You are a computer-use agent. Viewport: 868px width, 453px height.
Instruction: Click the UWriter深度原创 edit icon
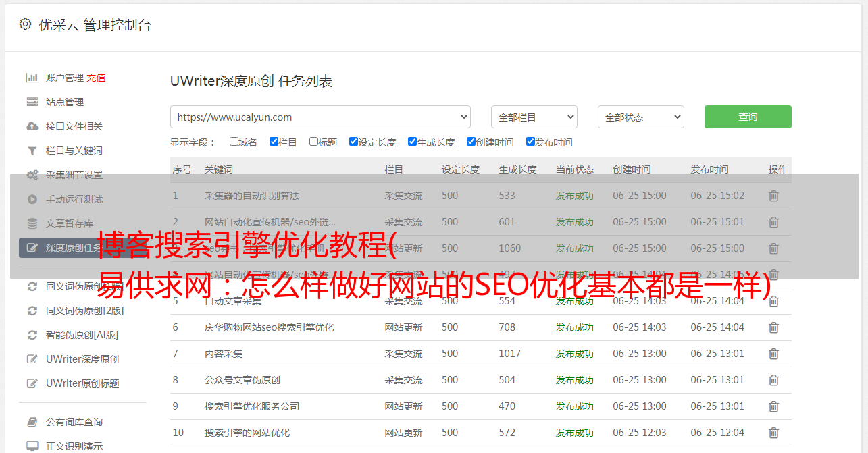click(32, 359)
